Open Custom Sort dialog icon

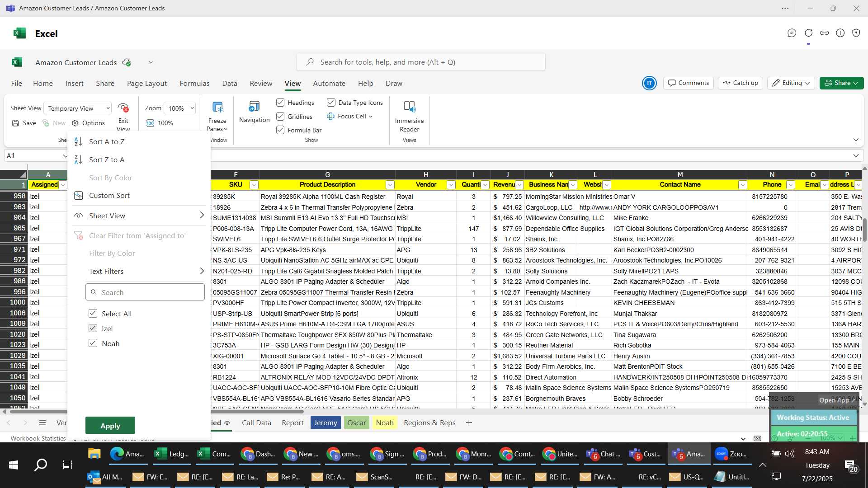pos(78,195)
